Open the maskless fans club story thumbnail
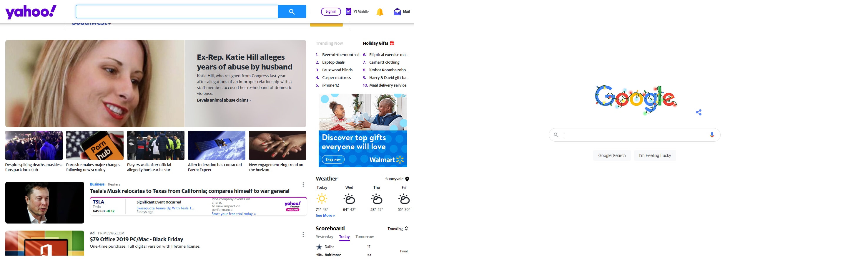Screen dimensions: 868x278 tap(34, 145)
